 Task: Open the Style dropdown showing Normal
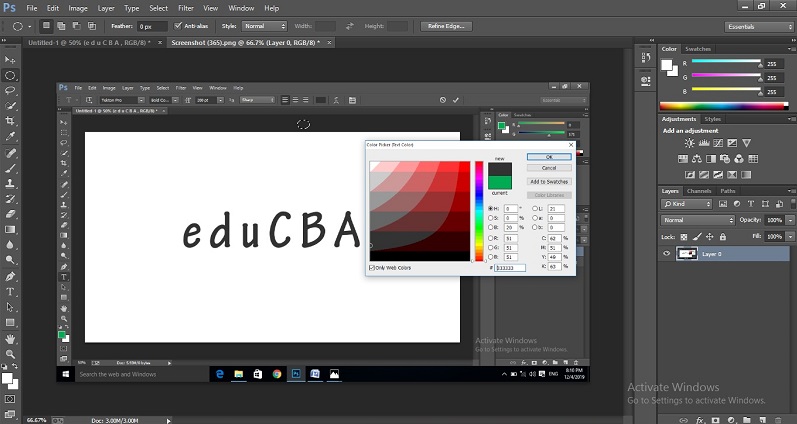[264, 26]
